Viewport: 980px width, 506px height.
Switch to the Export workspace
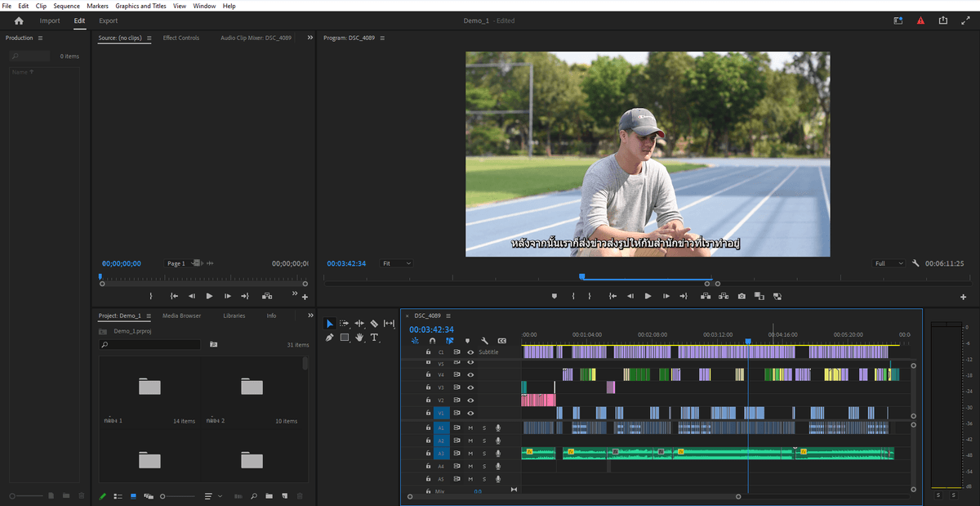(108, 20)
